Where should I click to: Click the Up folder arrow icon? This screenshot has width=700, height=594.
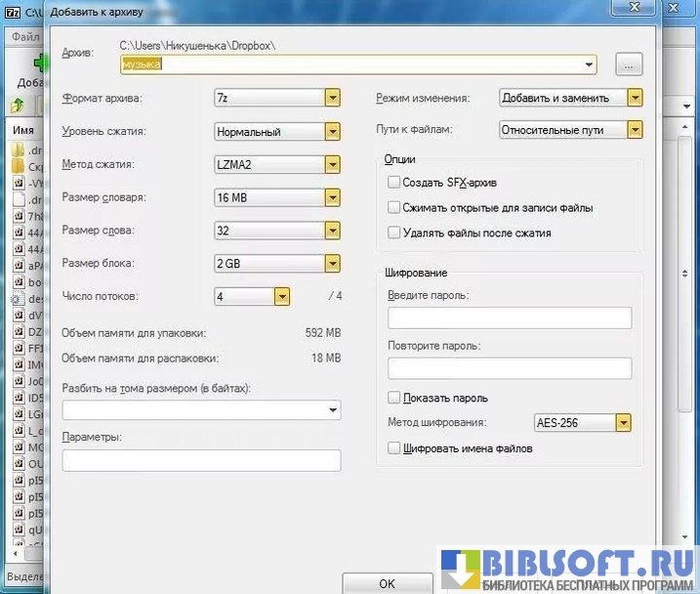pos(19,104)
